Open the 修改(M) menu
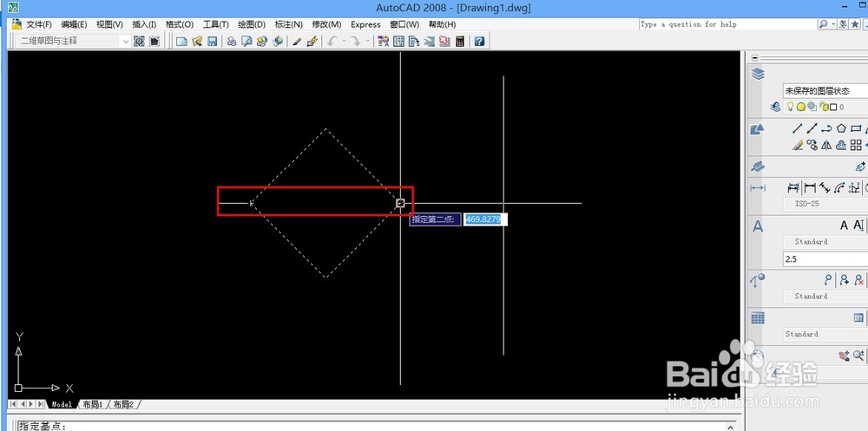Screen dimensions: 868x431 click(326, 24)
